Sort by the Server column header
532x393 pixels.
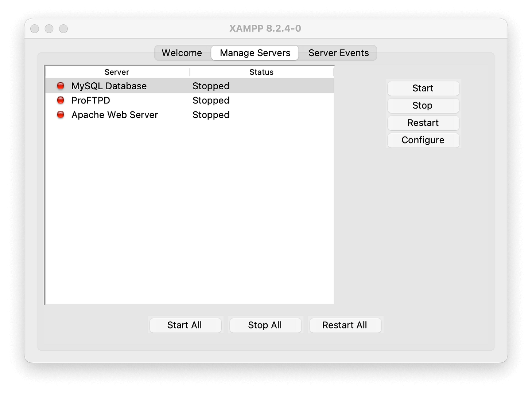point(116,72)
